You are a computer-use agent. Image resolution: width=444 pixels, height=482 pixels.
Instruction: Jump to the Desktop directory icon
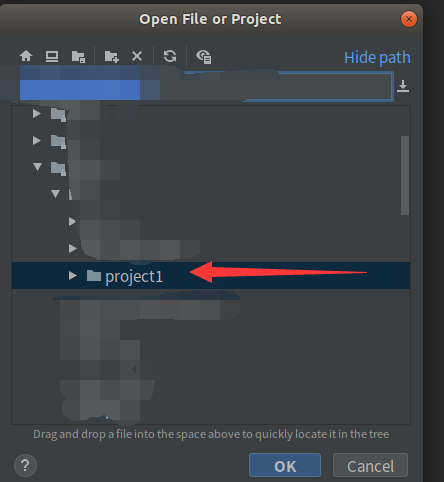tap(52, 56)
